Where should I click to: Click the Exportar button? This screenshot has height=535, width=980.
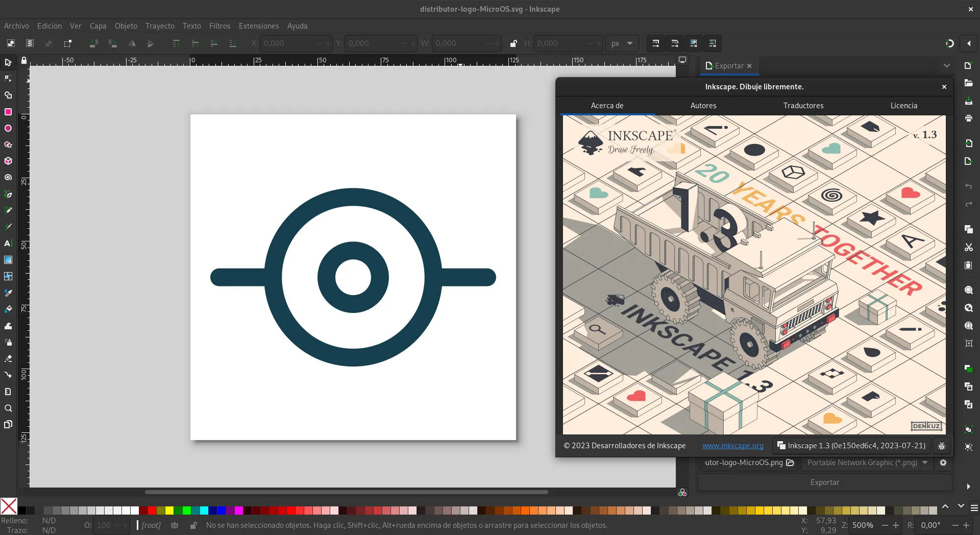pos(825,482)
